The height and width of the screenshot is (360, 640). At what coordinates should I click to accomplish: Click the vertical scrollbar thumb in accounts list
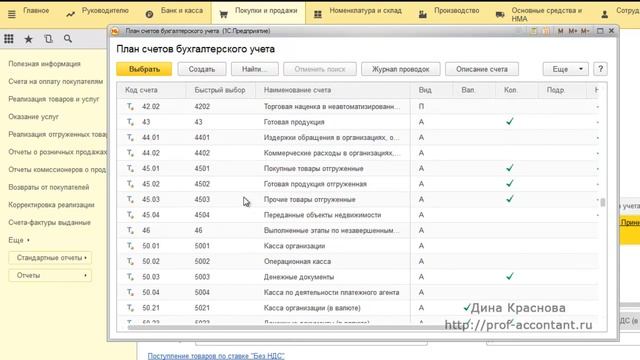click(x=602, y=202)
